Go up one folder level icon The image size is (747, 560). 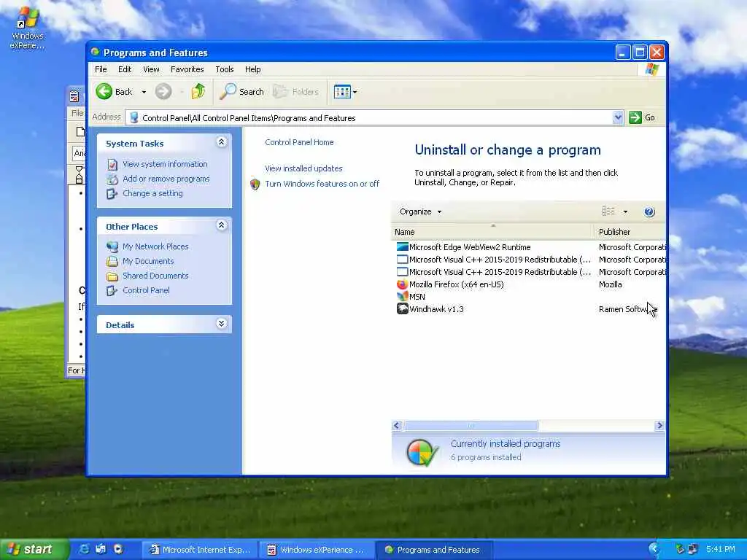click(198, 91)
